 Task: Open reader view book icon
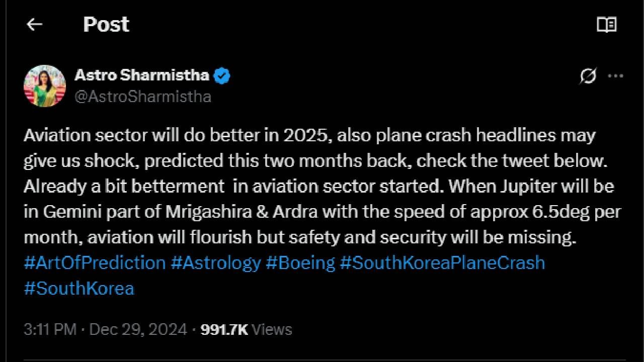click(x=606, y=24)
